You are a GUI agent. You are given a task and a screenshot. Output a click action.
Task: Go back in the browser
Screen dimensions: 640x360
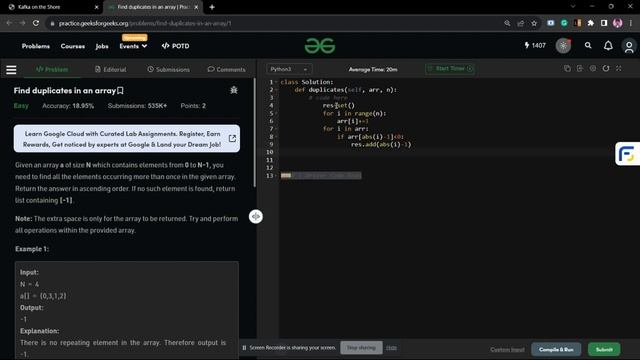click(x=9, y=23)
